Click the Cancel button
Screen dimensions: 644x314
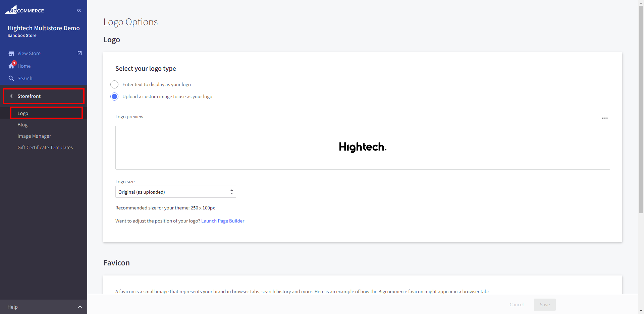(x=516, y=305)
